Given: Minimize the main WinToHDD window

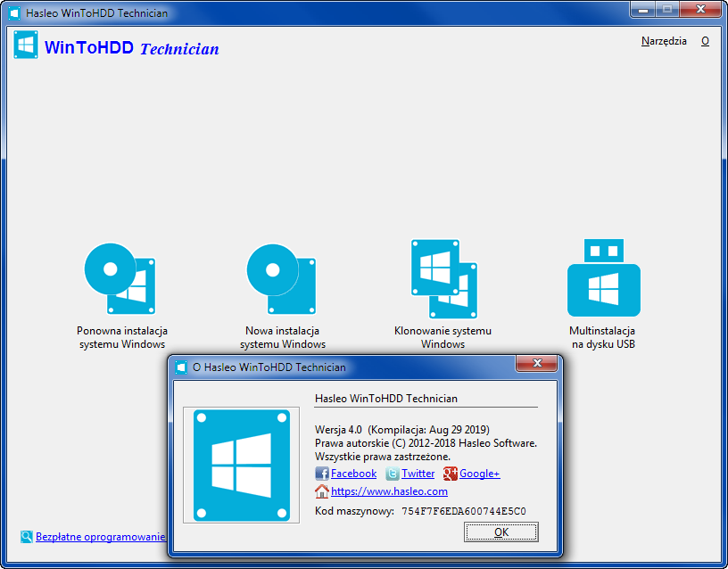Looking at the screenshot, I should pos(643,10).
